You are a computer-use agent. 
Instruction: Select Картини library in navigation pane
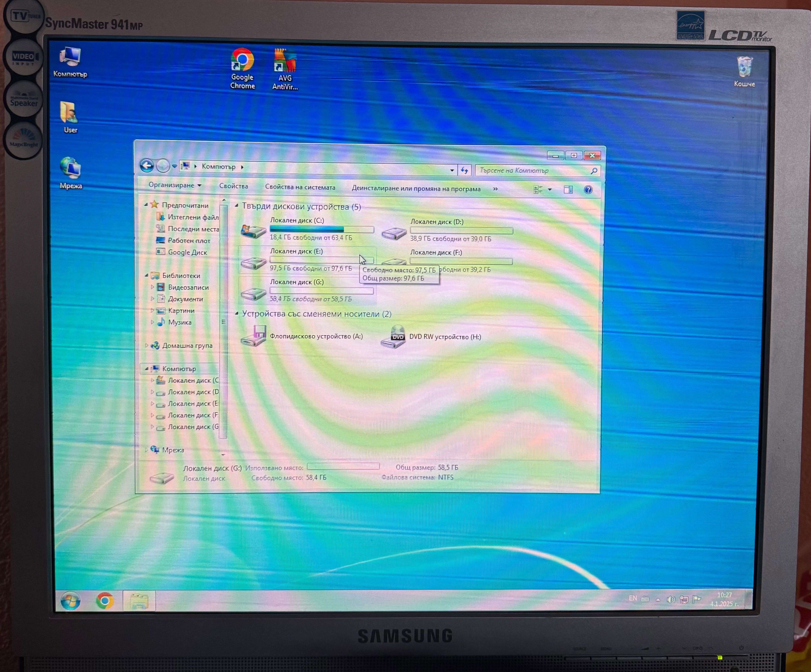pos(176,310)
